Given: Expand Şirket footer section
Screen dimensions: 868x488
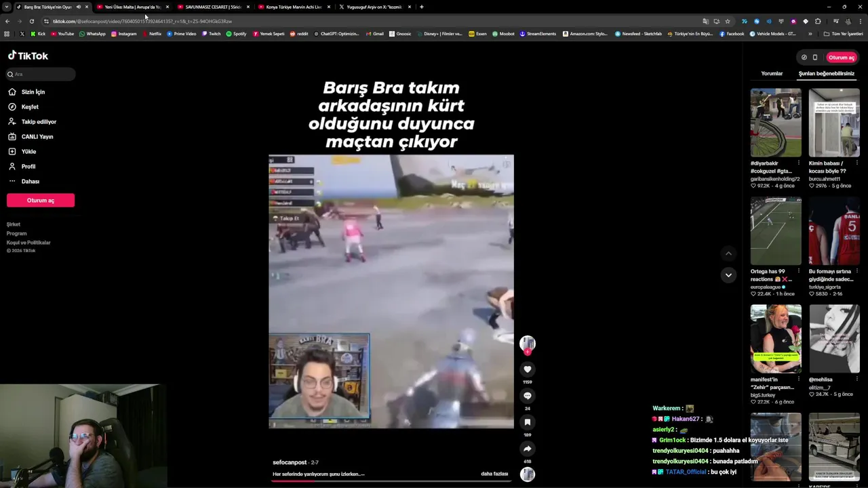Looking at the screenshot, I should [14, 224].
